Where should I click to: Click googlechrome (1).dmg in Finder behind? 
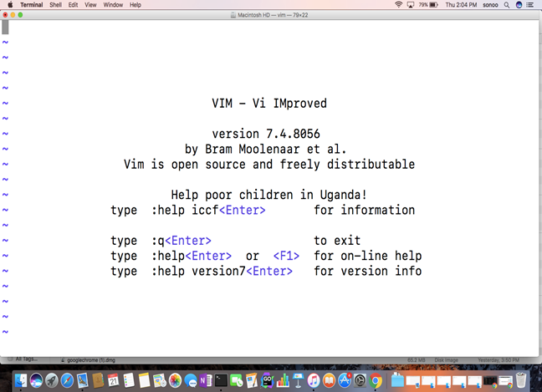[91, 360]
